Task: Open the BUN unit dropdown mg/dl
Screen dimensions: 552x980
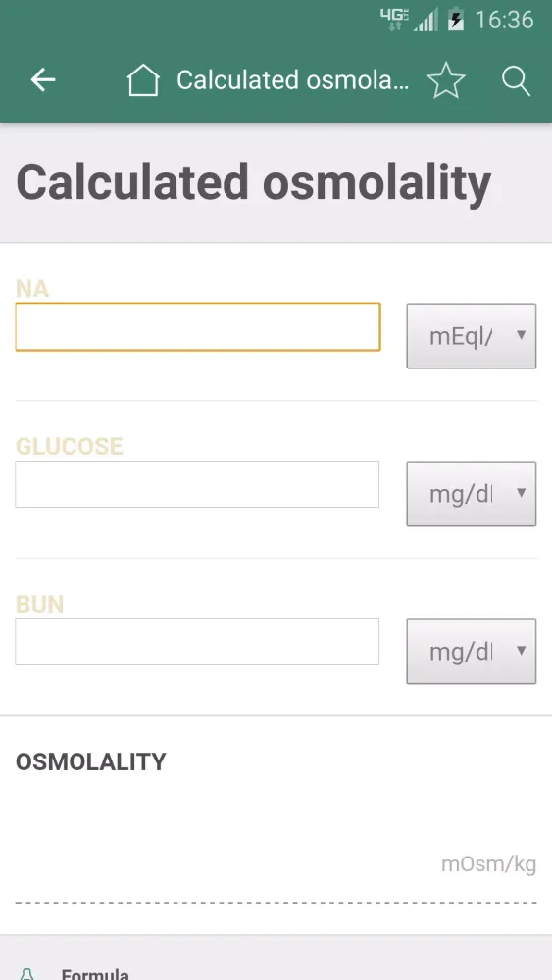Action: pyautogui.click(x=472, y=652)
